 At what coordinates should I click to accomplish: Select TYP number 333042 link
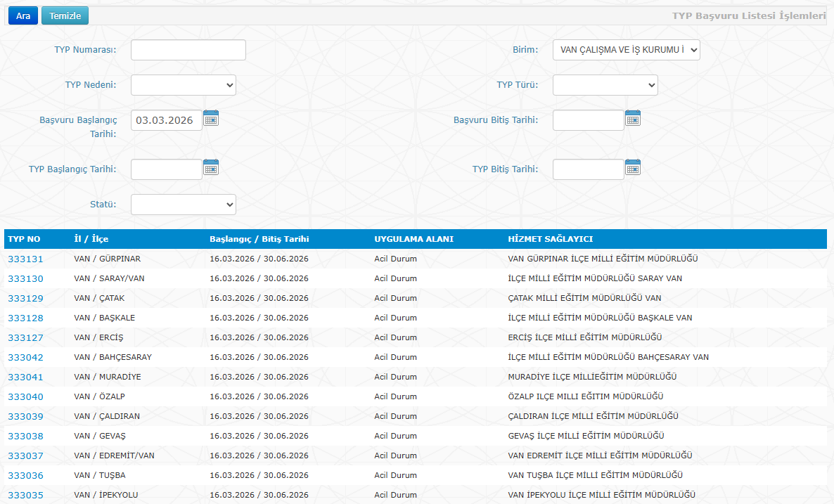(x=25, y=358)
